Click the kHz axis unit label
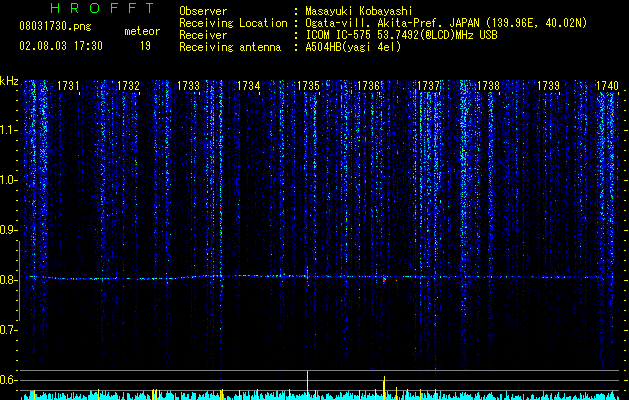The image size is (629, 400). 9,81
